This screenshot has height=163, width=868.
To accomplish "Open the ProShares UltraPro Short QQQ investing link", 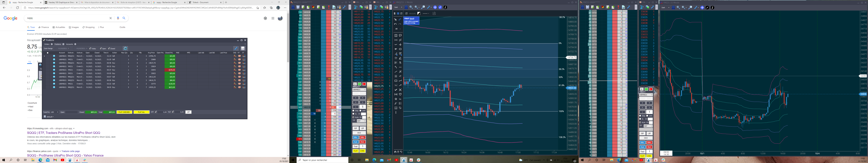I will [64, 133].
